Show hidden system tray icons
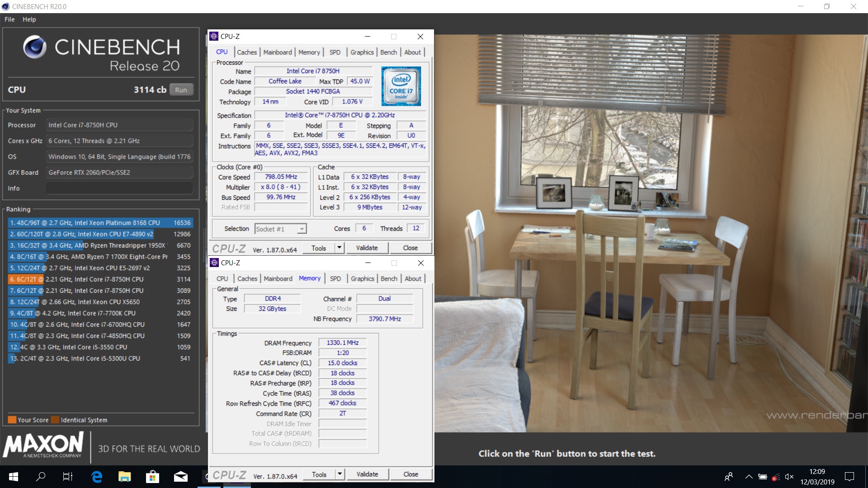868x488 pixels. (749, 477)
